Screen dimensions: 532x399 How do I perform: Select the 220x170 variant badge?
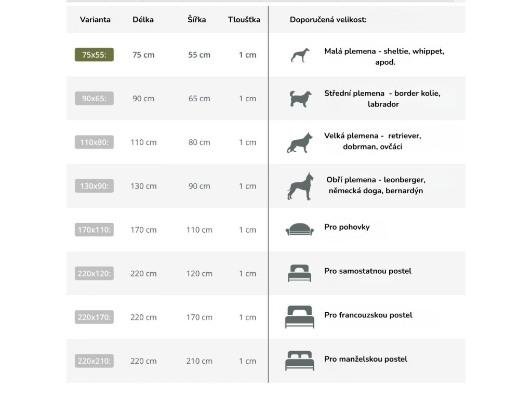point(94,317)
